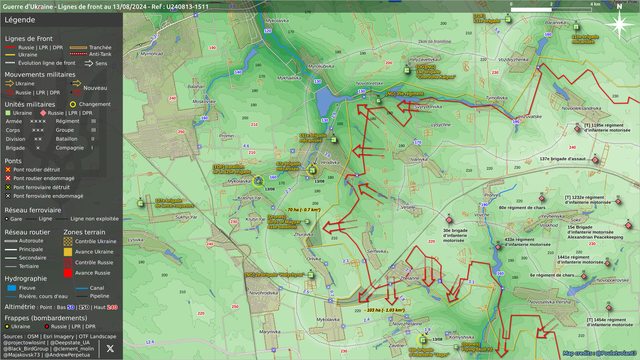
Task: Select the 30e brigade d'infanterie motorisée marker
Action: pyautogui.click(x=449, y=220)
